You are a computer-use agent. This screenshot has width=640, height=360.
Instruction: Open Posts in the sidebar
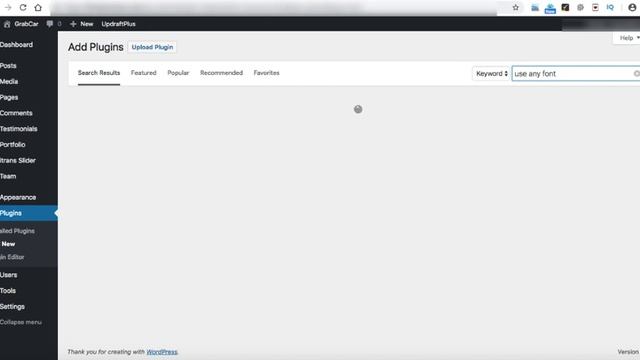coord(8,66)
